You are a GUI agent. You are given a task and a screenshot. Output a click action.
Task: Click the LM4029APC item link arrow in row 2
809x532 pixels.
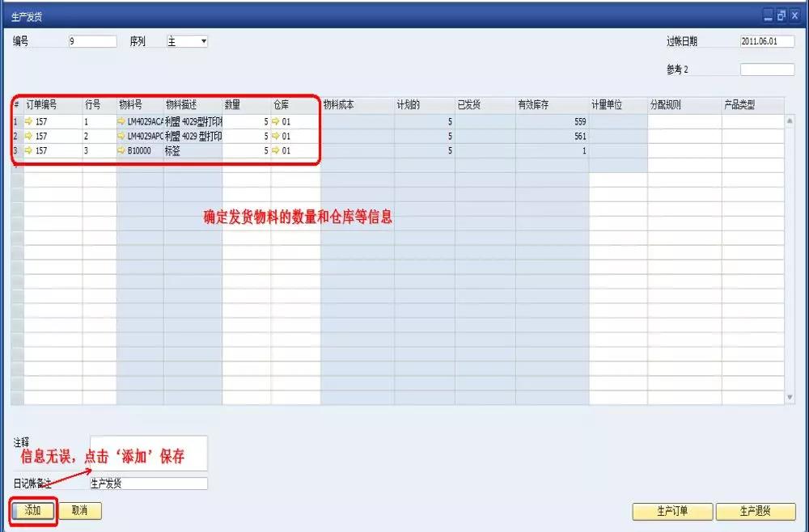(121, 137)
